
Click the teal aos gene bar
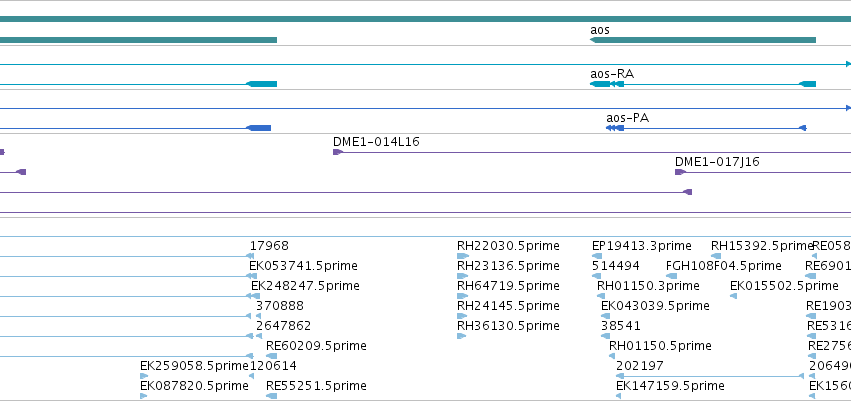pyautogui.click(x=703, y=40)
